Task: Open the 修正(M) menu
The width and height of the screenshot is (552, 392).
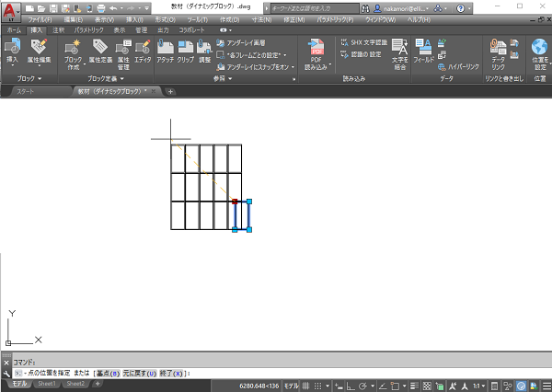Action: coord(294,19)
